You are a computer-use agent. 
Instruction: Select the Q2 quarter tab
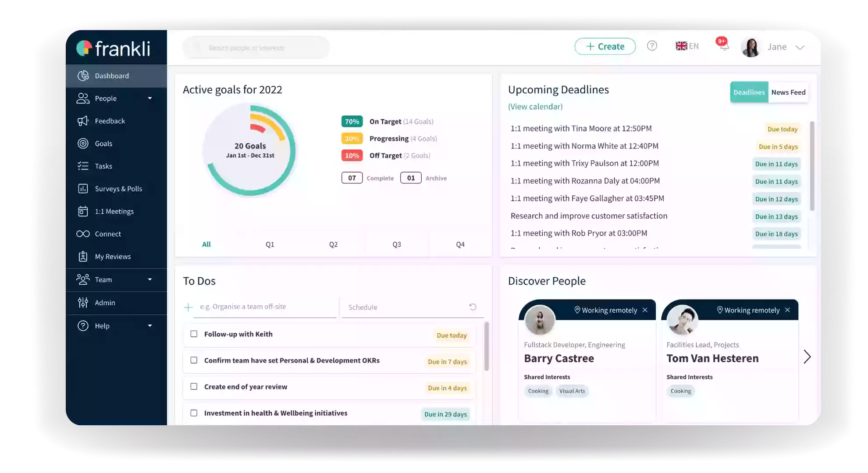334,244
